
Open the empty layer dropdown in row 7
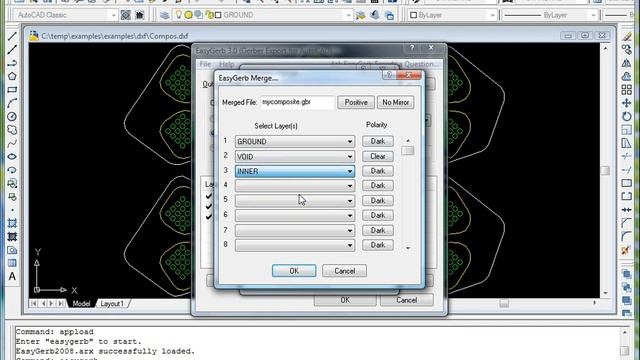[295, 231]
